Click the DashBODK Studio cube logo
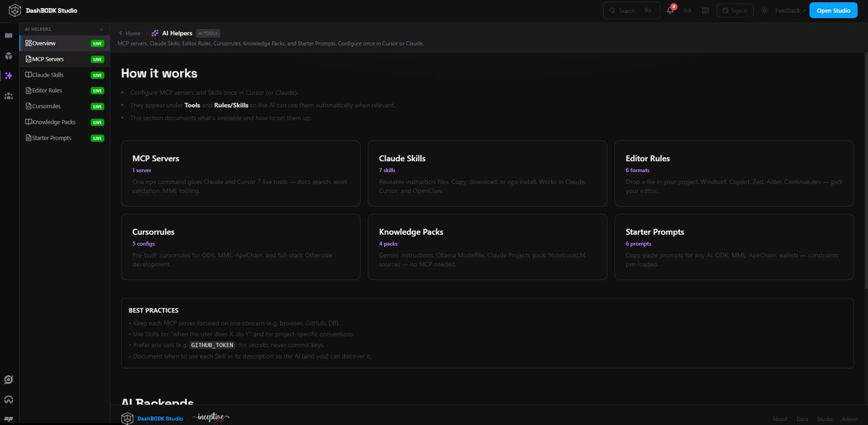868x425 pixels. pyautogui.click(x=14, y=11)
